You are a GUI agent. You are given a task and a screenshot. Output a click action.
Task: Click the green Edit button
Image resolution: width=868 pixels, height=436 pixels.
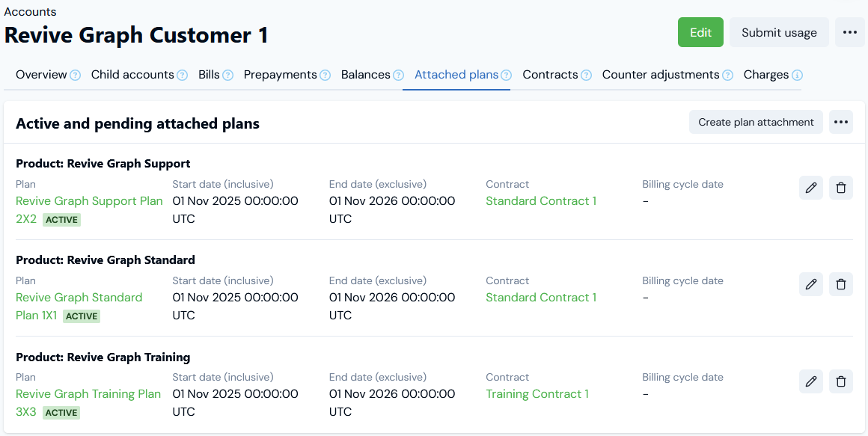(x=700, y=32)
